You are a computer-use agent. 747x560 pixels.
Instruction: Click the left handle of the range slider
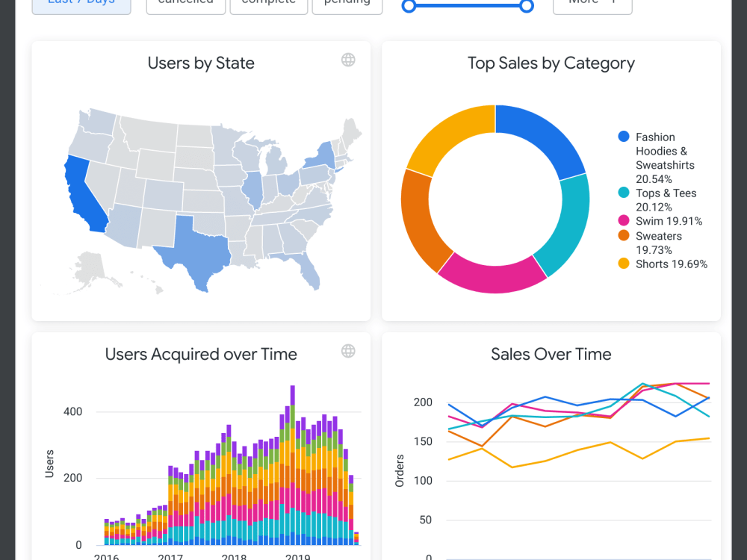point(409,5)
